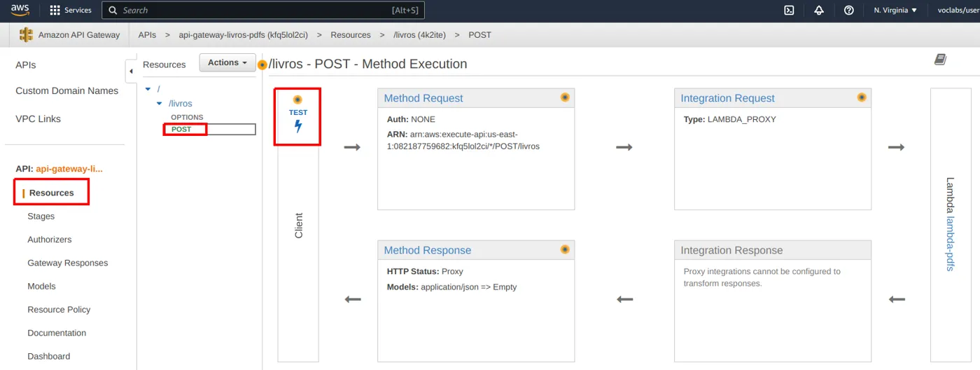Open the help question mark icon
Viewport: 980px width, 370px height.
coord(849,11)
